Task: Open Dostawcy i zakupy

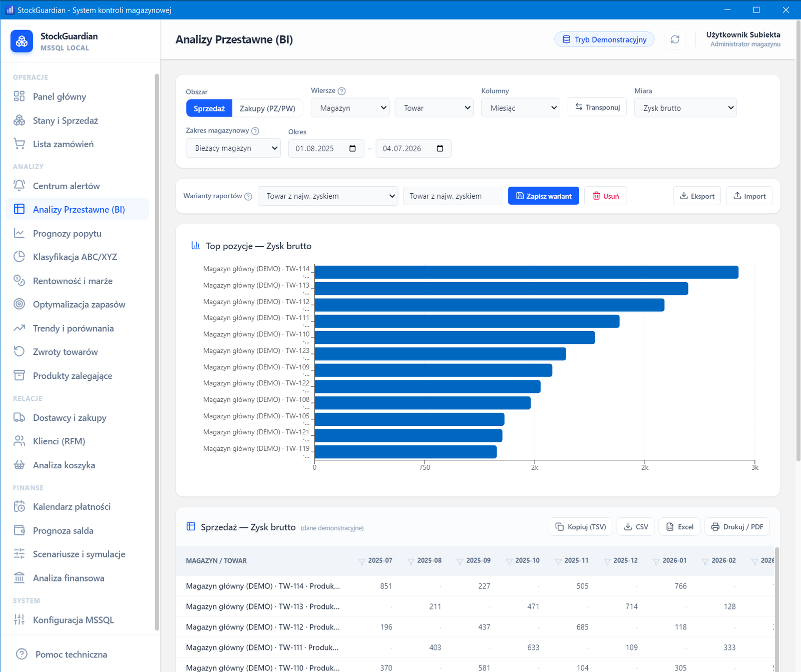Action: click(78, 418)
